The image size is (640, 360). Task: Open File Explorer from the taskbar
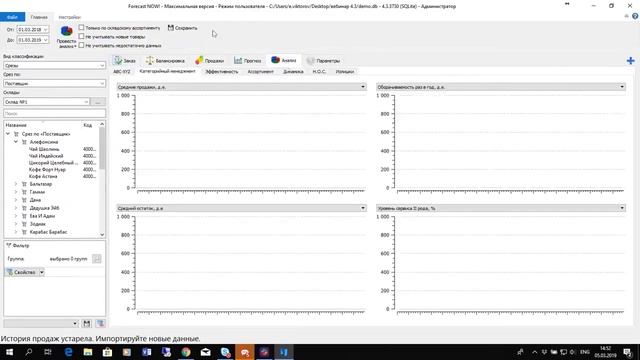click(88, 352)
